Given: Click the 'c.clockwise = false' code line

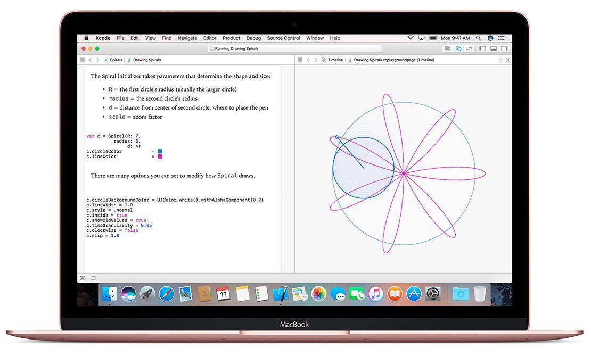Looking at the screenshot, I should click(x=112, y=230).
